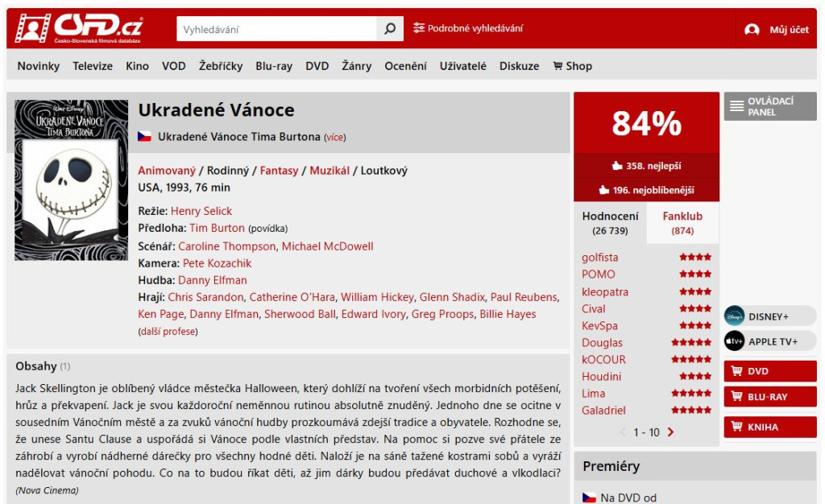The image size is (825, 504).
Task: Open user golfista's profile
Action: pos(599,257)
